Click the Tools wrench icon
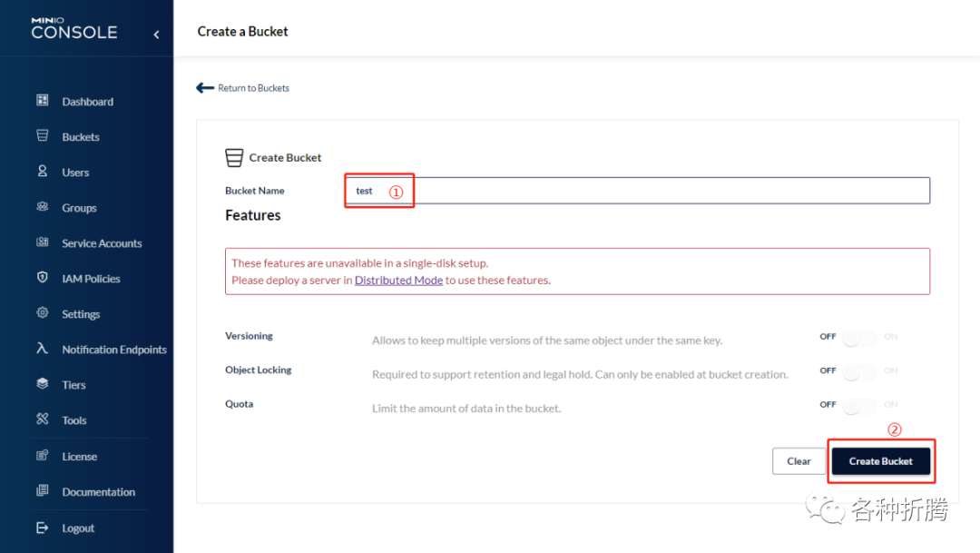Image resolution: width=980 pixels, height=553 pixels. (x=42, y=420)
